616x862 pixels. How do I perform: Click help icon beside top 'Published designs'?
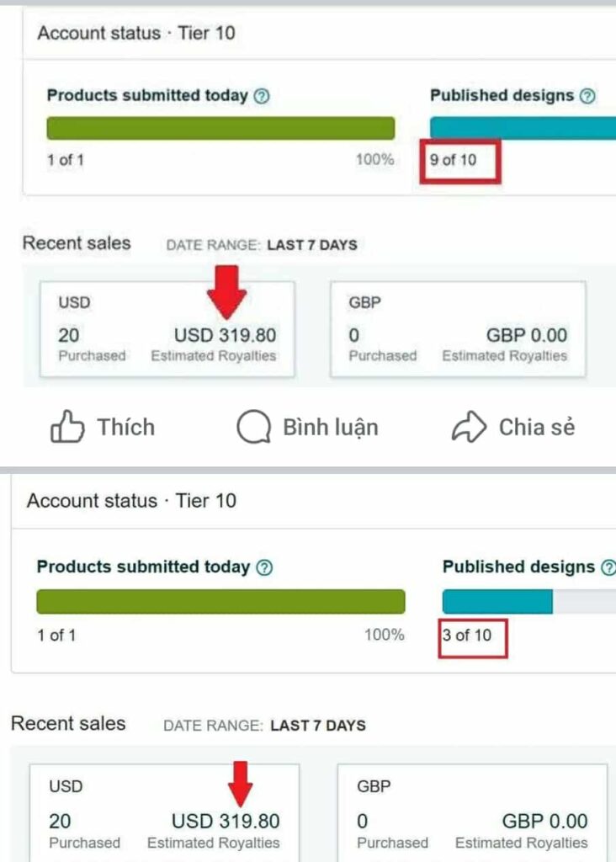point(588,96)
